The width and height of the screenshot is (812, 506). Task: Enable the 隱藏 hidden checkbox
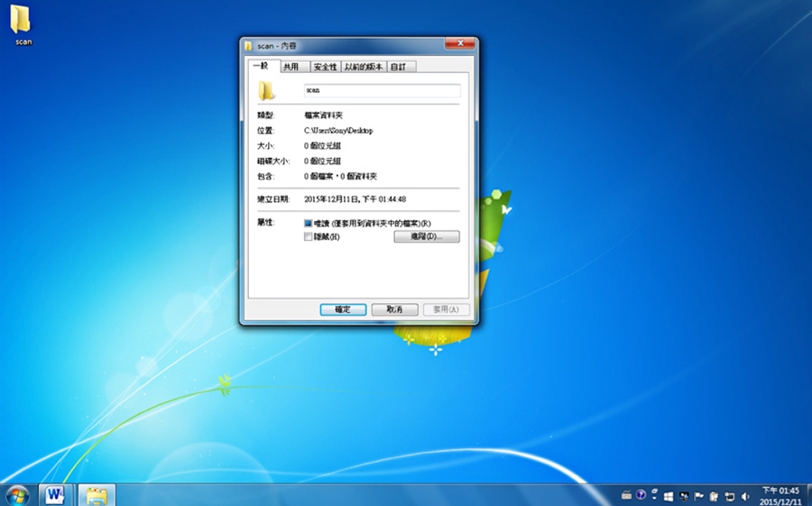tap(309, 236)
